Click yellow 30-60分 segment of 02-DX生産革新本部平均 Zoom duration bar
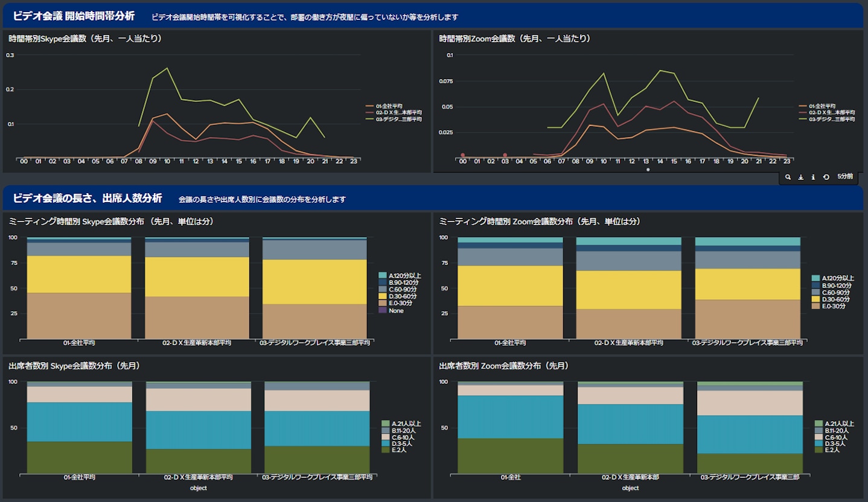868x502 pixels. click(x=628, y=290)
